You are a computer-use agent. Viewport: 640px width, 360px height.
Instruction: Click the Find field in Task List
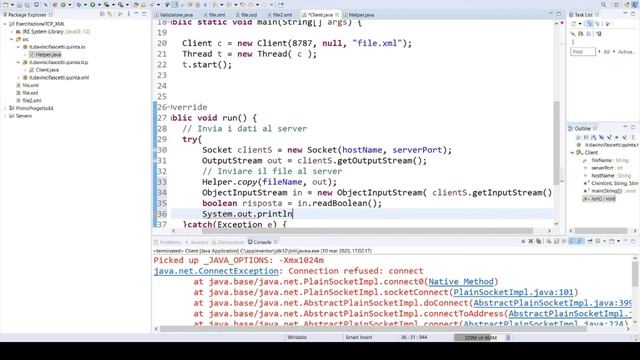583,52
